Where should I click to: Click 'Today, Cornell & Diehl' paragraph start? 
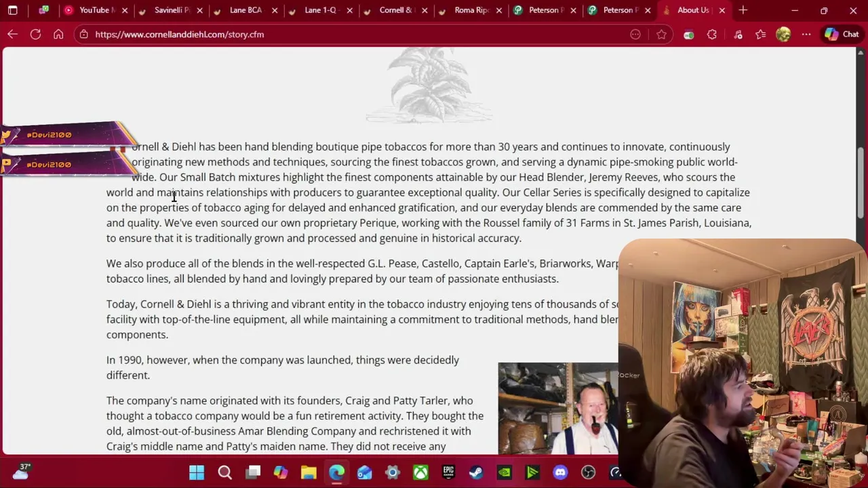[x=159, y=304]
